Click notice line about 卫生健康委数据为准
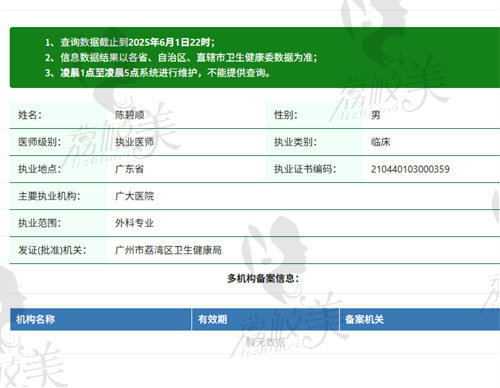This screenshot has height=388, width=500. 181,58
